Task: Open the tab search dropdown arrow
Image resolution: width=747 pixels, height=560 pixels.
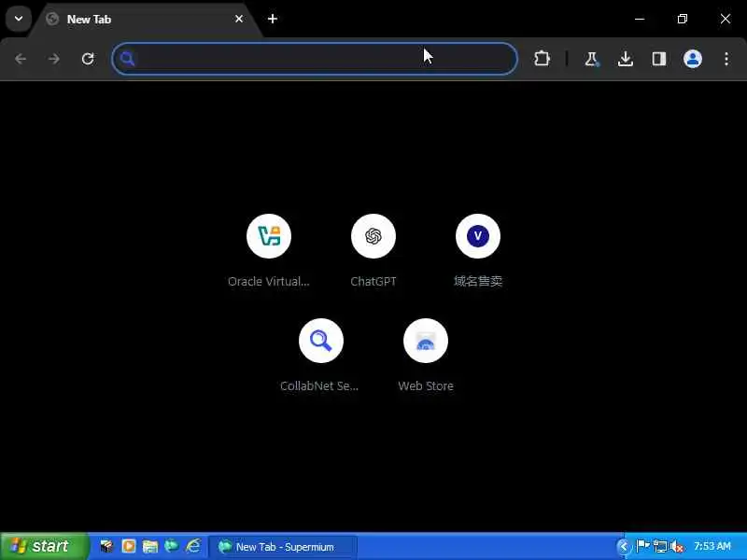Action: point(19,19)
